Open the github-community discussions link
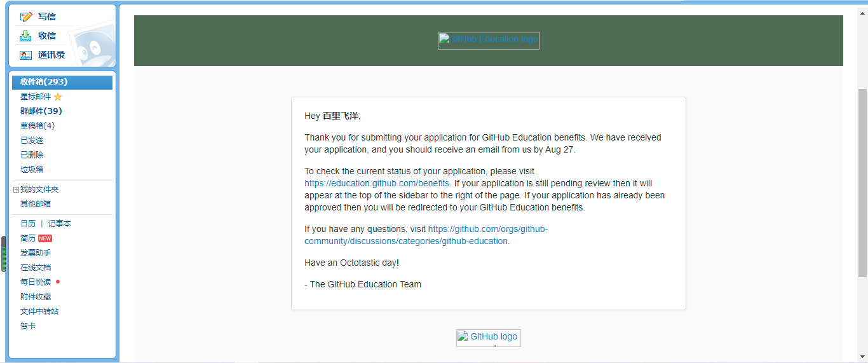This screenshot has height=363, width=868. click(426, 235)
